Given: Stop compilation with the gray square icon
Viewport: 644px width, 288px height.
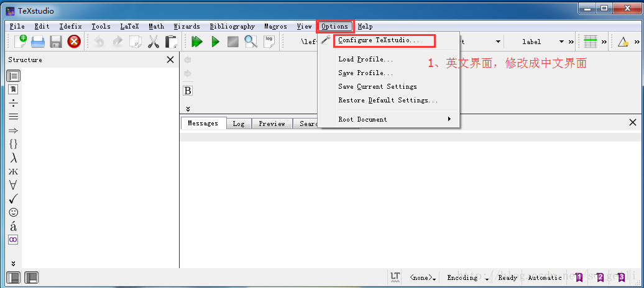Looking at the screenshot, I should (x=233, y=42).
